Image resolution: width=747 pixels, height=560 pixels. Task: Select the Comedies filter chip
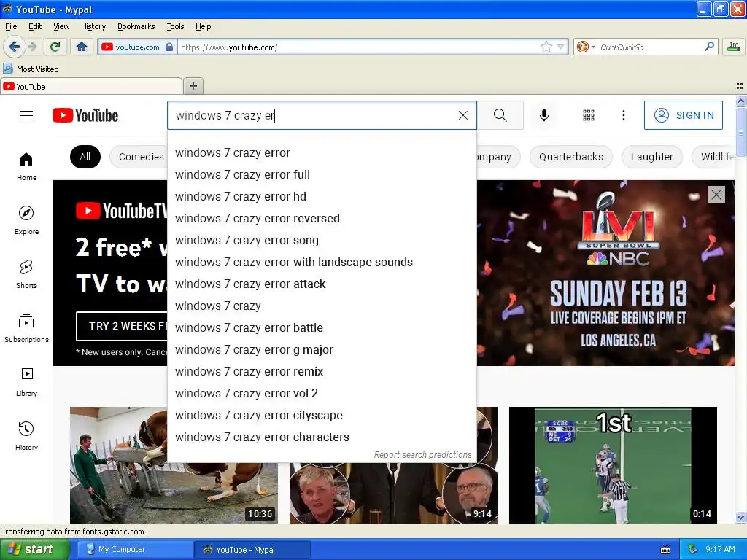tap(139, 157)
